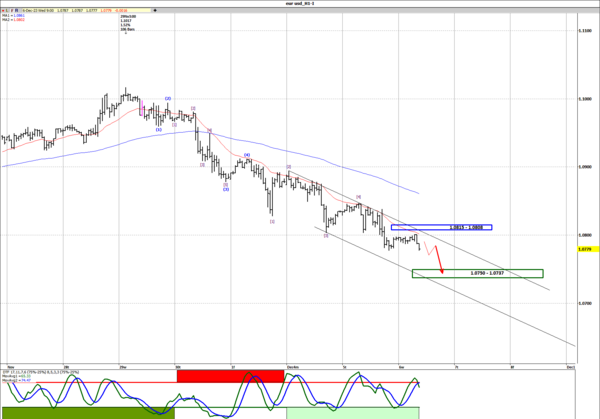Viewport: 600px width, 419px height.
Task: Click the eur usd_H1-1 chart title
Action: click(x=300, y=3)
